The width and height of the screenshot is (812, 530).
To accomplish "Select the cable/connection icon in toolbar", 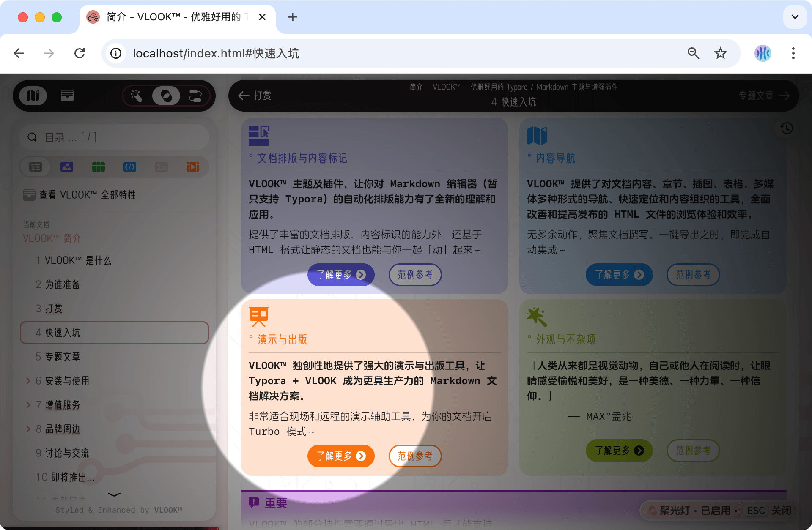I will pos(195,96).
